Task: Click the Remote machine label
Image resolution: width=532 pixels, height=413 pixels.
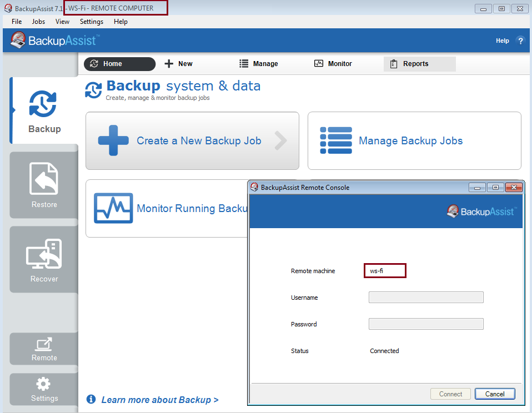Action: (x=313, y=271)
